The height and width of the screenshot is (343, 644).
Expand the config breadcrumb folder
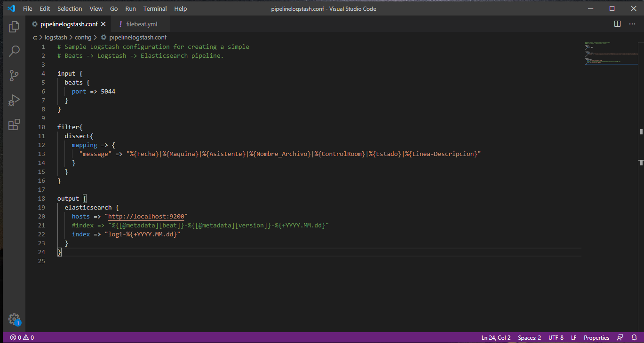click(83, 37)
